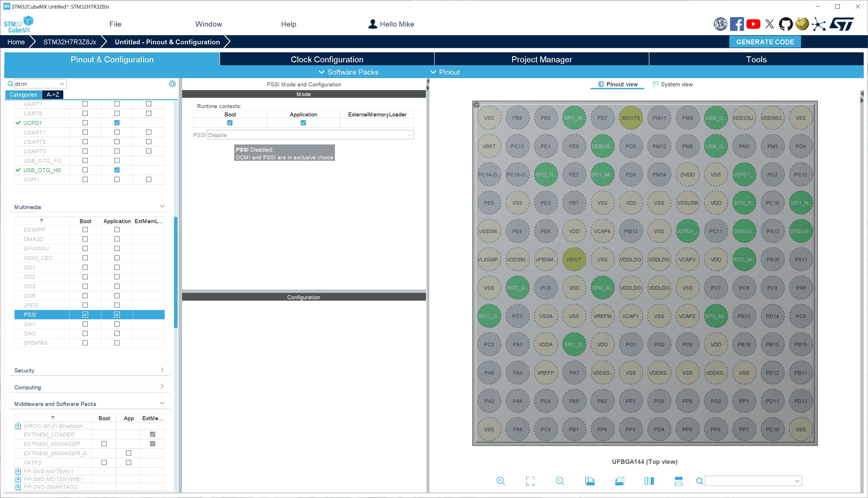868x498 pixels.
Task: Uncheck Boot runtime context in PSSI Mode
Action: [230, 123]
